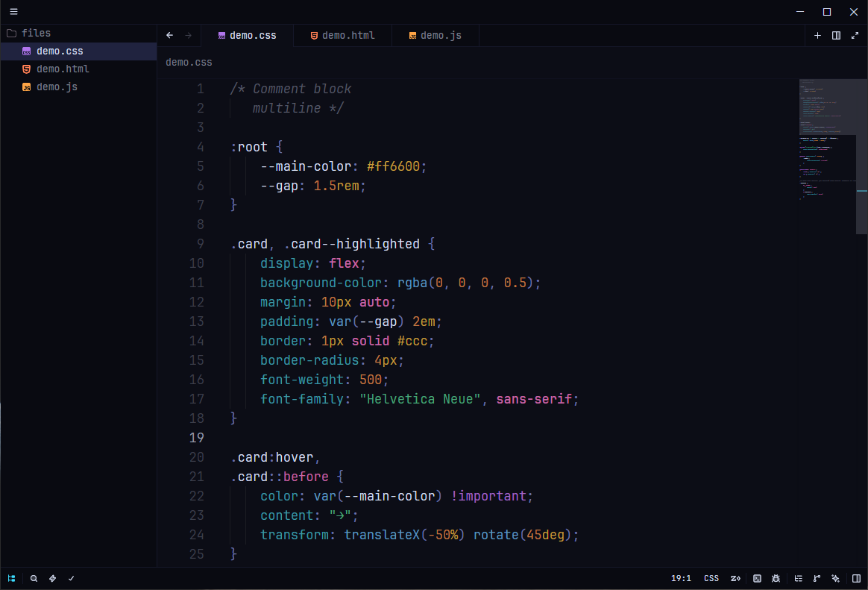Open the Zed edit prediction icon
The width and height of the screenshot is (868, 590).
point(736,578)
